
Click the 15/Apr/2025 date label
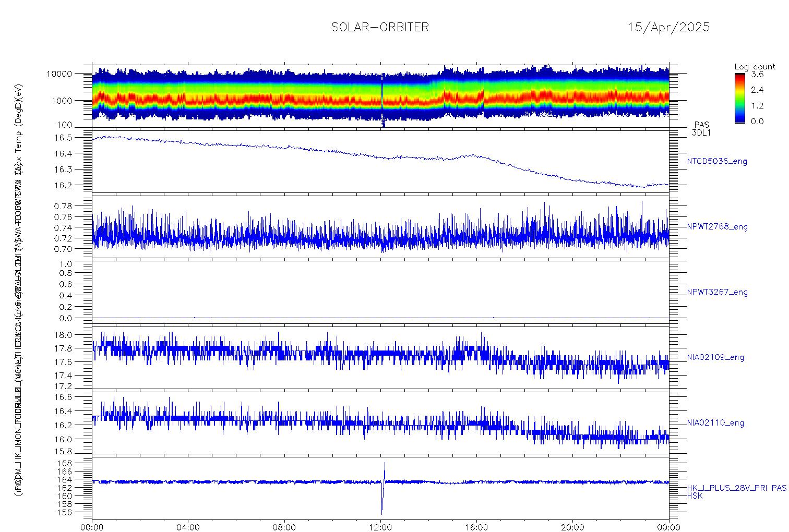[x=668, y=27]
